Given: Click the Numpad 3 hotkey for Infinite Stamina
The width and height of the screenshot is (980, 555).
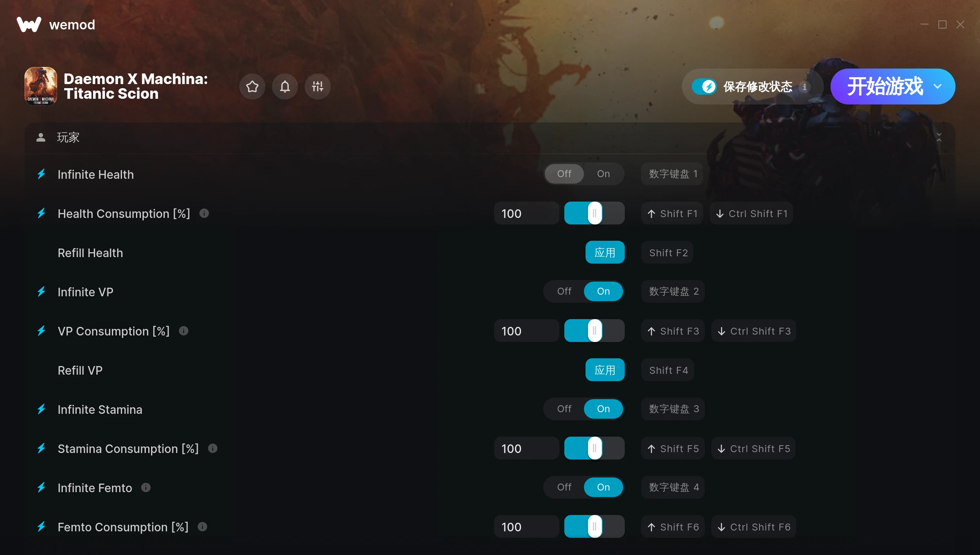Looking at the screenshot, I should pyautogui.click(x=674, y=409).
